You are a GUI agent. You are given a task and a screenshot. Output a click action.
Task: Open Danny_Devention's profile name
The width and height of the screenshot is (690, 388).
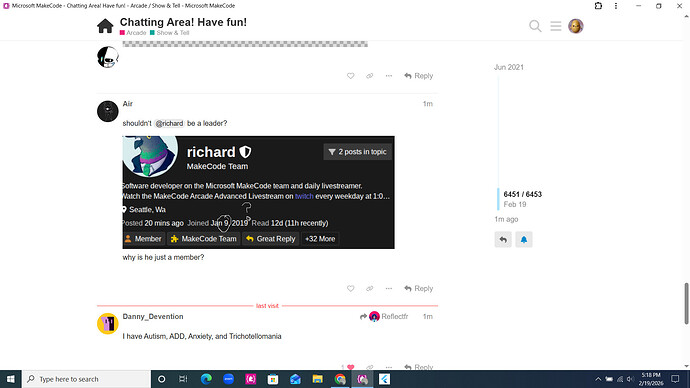click(x=153, y=316)
